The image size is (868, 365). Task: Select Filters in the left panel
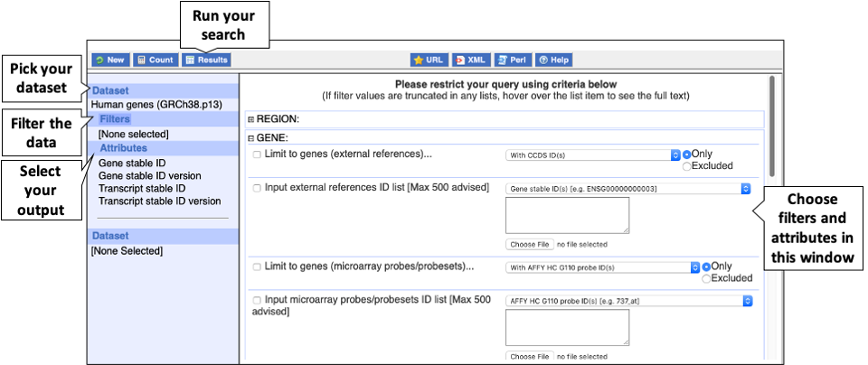pos(115,118)
